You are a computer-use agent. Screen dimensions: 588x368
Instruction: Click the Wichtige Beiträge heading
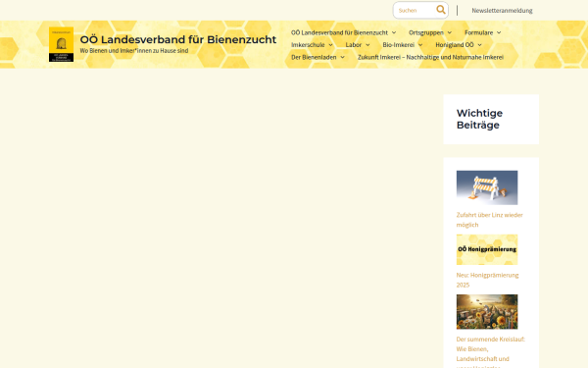coord(479,119)
